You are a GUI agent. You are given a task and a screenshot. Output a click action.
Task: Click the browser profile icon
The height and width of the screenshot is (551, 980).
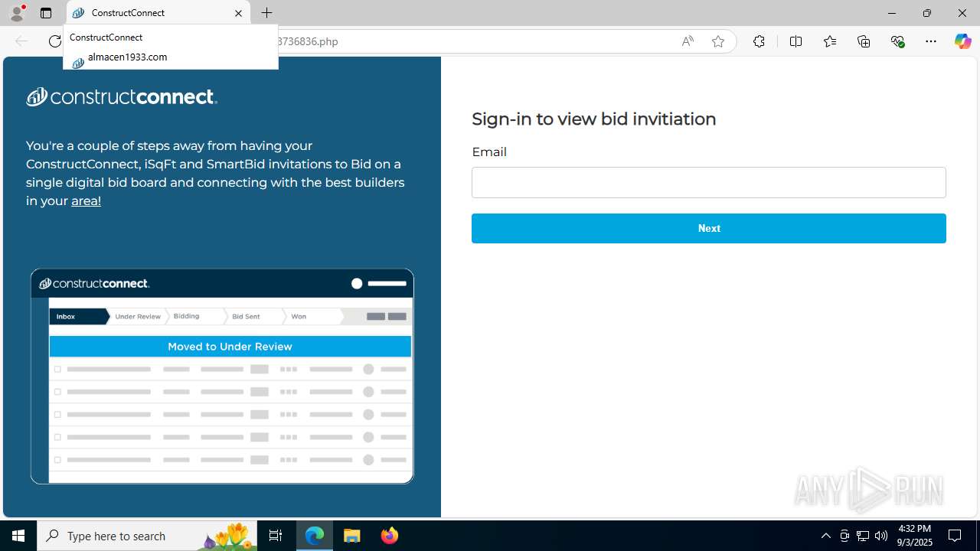(17, 13)
